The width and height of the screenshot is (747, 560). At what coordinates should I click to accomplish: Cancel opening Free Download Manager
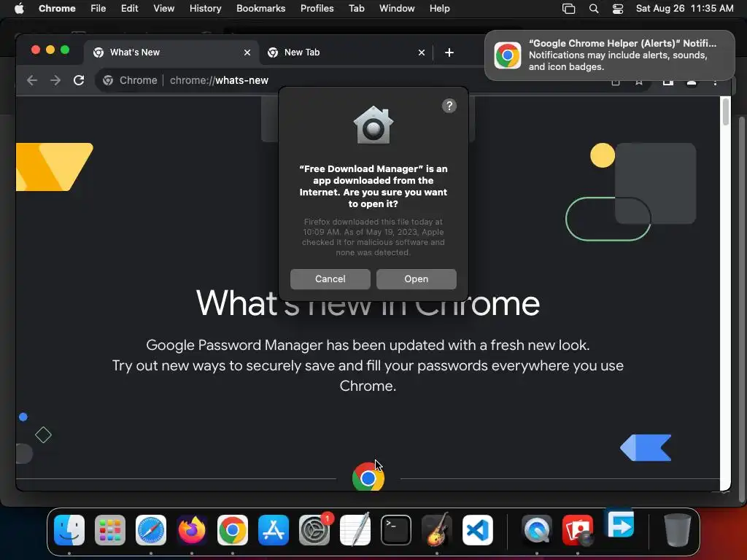(330, 279)
